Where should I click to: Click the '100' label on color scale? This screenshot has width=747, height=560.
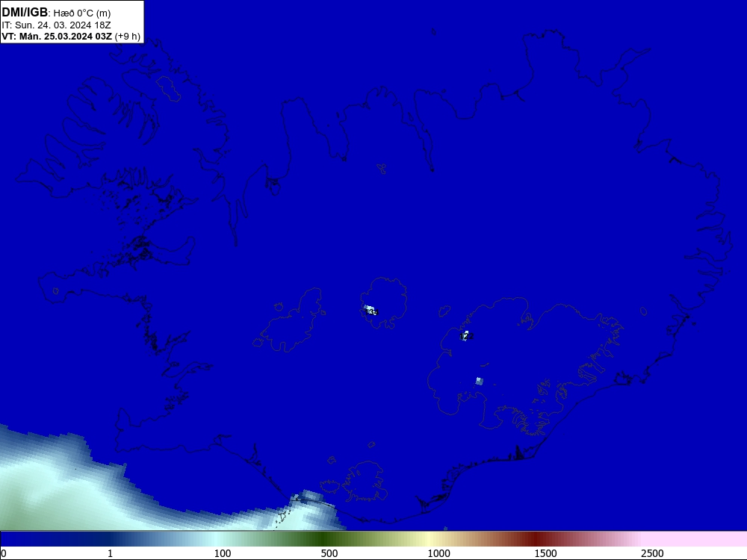coord(223,553)
